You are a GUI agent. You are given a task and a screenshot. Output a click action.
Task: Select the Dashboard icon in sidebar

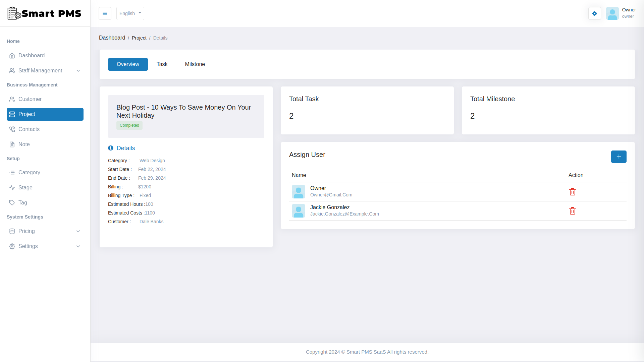point(12,56)
